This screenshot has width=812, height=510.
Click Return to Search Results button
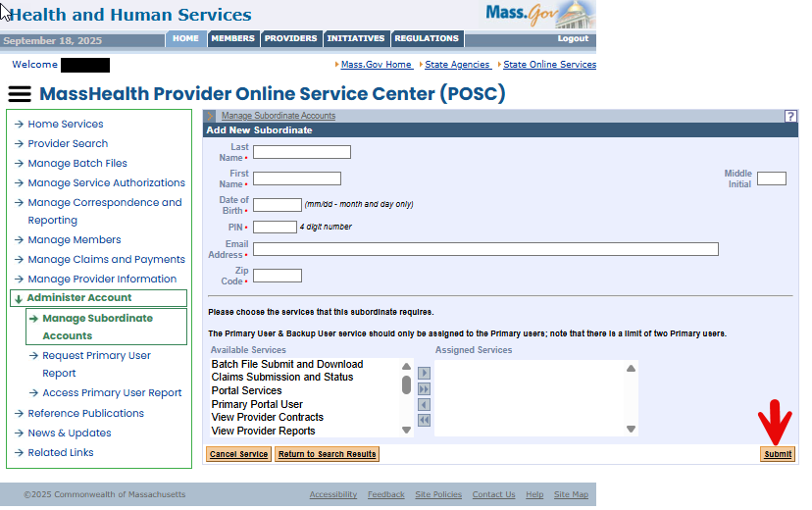click(x=327, y=454)
